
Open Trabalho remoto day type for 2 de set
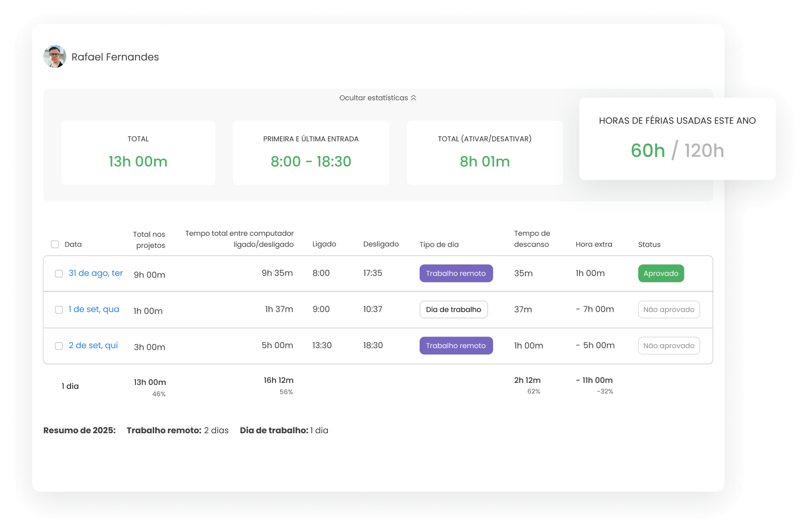click(x=456, y=346)
